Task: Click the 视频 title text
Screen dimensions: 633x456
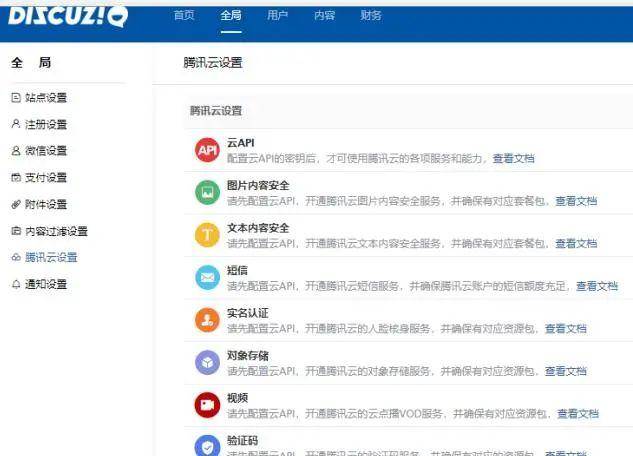Action: coord(237,398)
